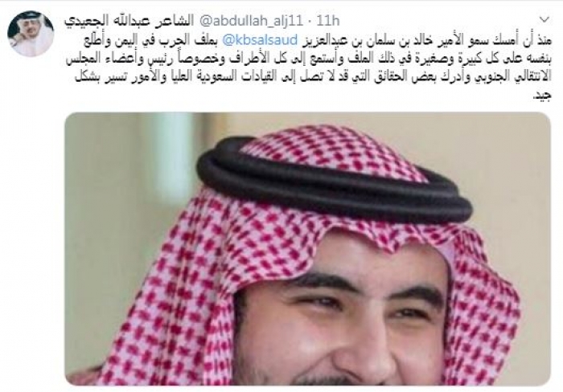Screen dimensions: 563x392
Task: Click the black agal headband in photo
Action: pyautogui.click(x=334, y=183)
